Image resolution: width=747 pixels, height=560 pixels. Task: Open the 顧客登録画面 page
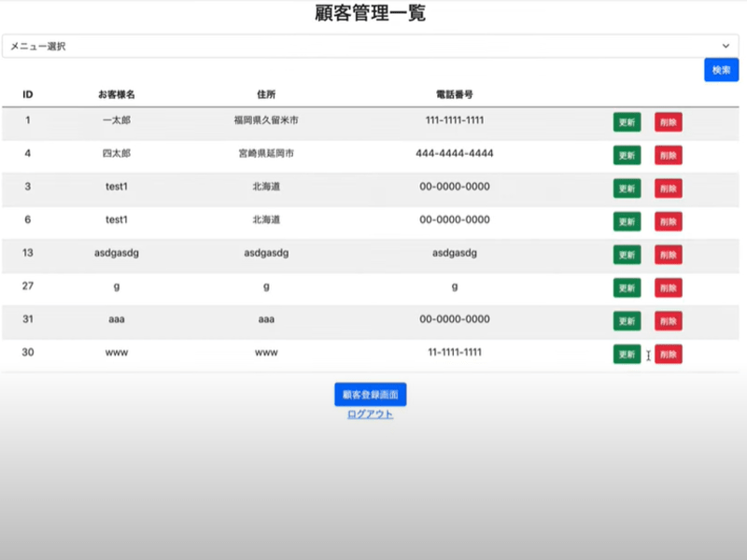[x=370, y=395]
